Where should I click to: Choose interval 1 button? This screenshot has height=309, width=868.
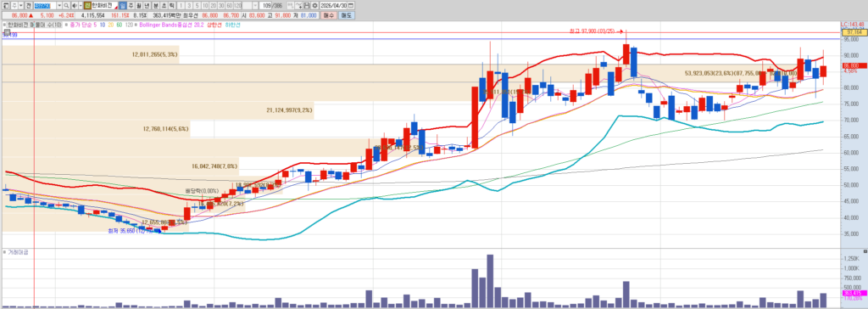(181, 5)
